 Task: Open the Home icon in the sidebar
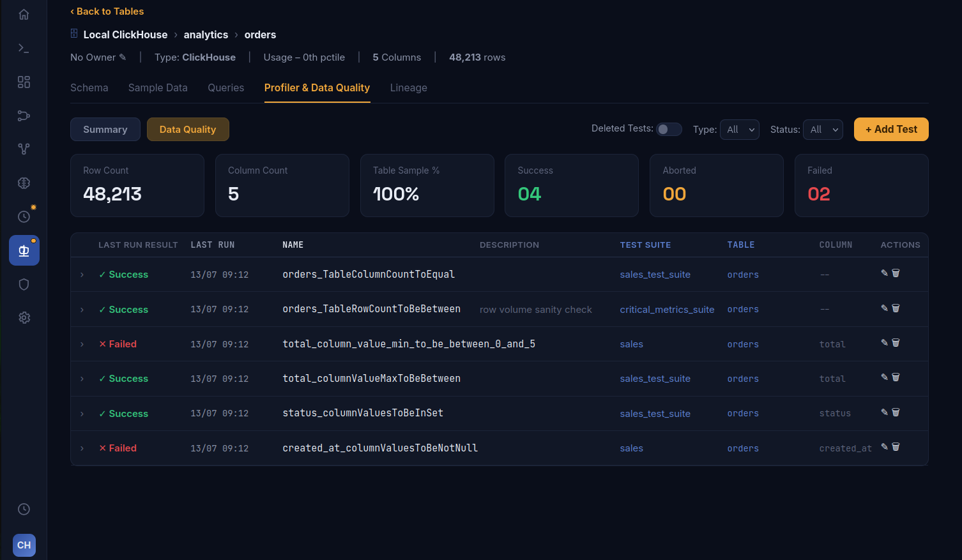(x=24, y=15)
